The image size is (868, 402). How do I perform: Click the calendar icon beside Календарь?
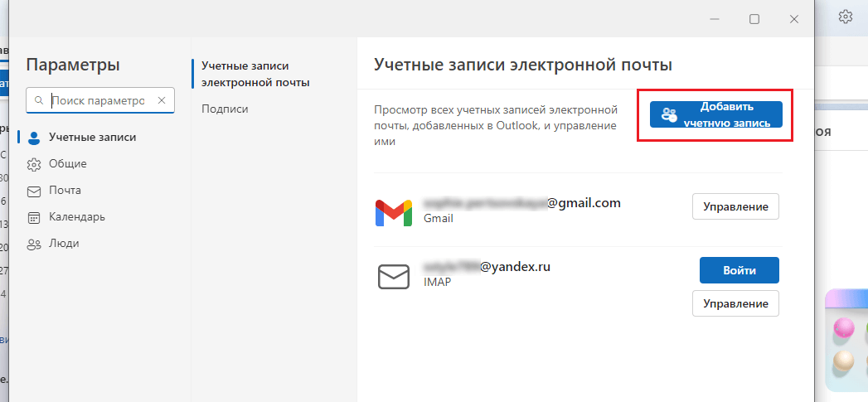point(34,217)
